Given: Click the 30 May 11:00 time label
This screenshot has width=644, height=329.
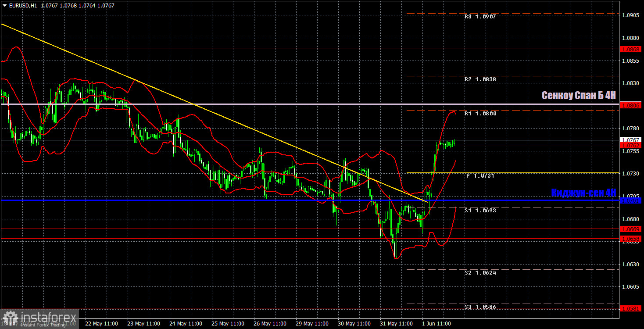Looking at the screenshot, I should pyautogui.click(x=354, y=324).
